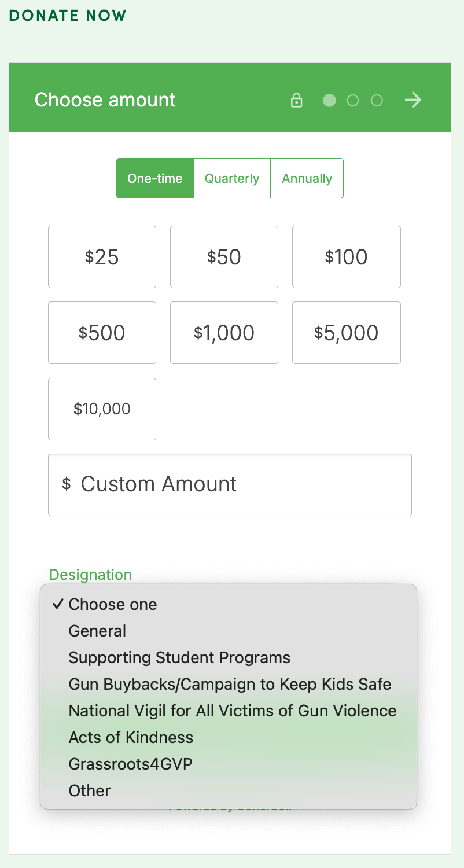Screen dimensions: 464x868
Task: Choose the $25 donation amount
Action: pos(102,257)
